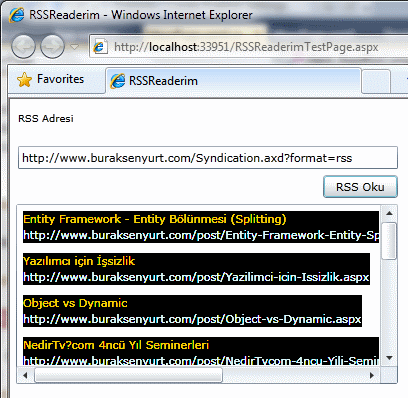Go back with the browser Back arrow
The image size is (408, 398).
[x=23, y=47]
